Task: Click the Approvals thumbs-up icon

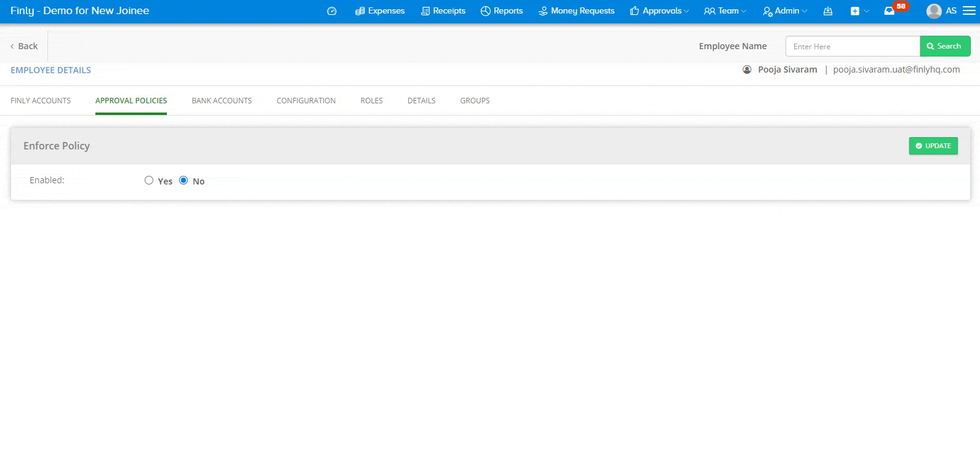Action: pos(635,11)
